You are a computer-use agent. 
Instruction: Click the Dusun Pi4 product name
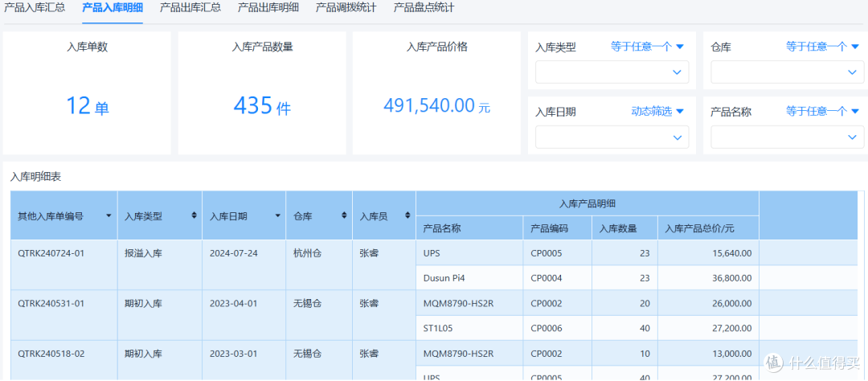[x=444, y=278]
